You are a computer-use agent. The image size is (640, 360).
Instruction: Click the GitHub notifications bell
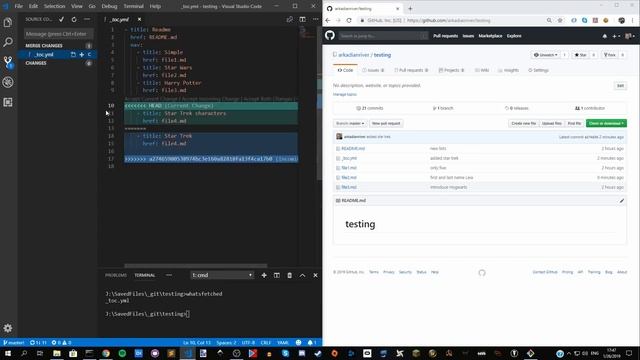(x=604, y=36)
